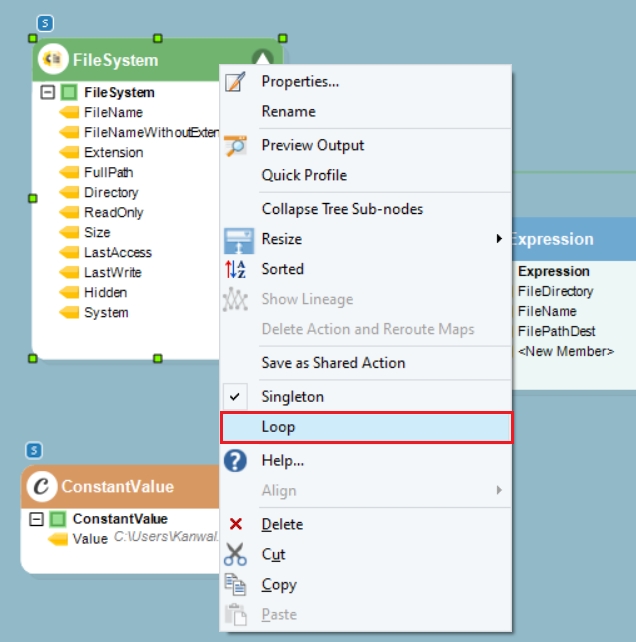The width and height of the screenshot is (636, 642).
Task: Select FilePathDest in Expression object
Action: 556,331
